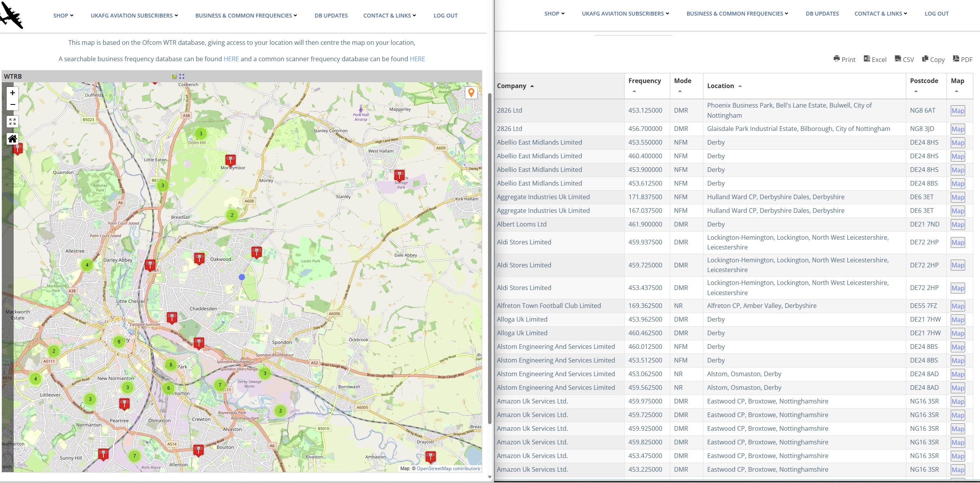Click the aircraft logo at top left
Image resolution: width=980 pixels, height=483 pixels.
12,15
